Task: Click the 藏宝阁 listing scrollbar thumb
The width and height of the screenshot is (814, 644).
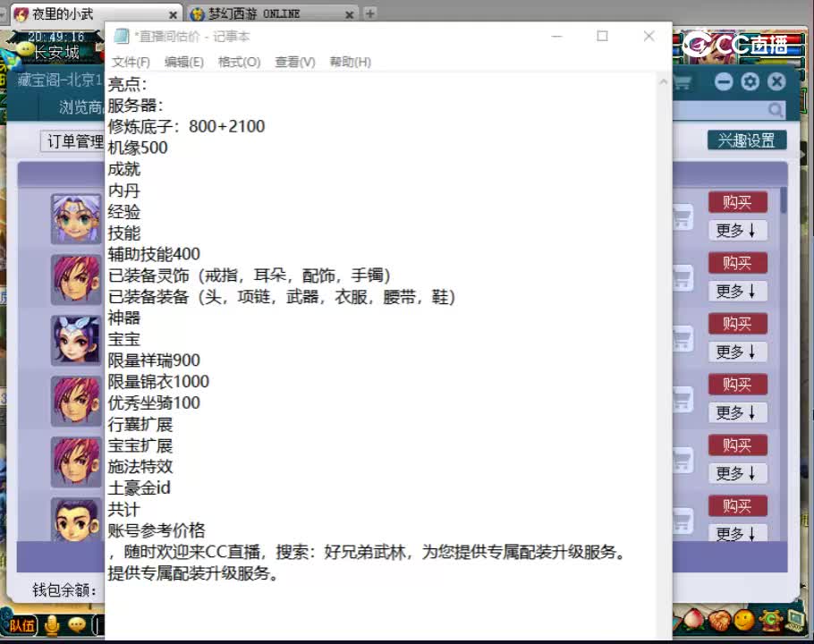Action: (x=783, y=200)
